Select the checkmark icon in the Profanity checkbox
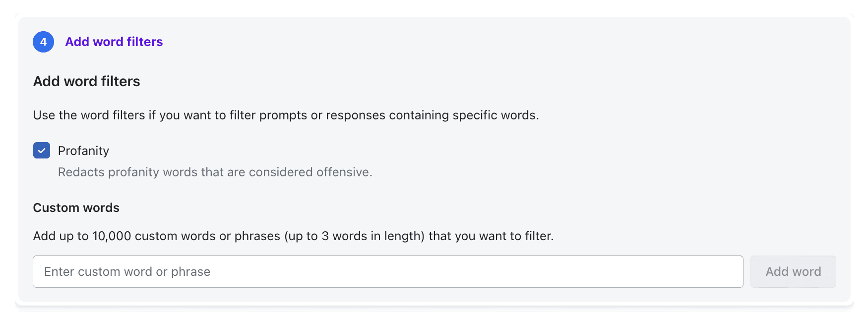 [42, 150]
